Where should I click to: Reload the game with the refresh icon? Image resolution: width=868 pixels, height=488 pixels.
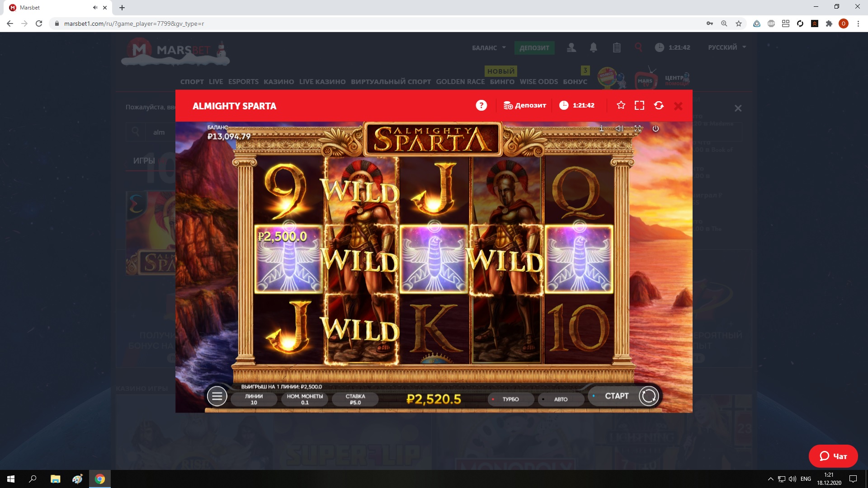[659, 105]
